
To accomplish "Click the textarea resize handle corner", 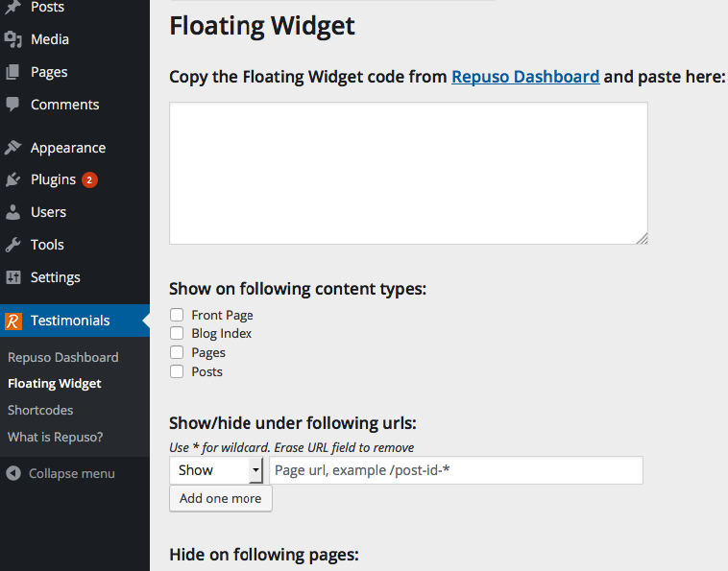I will point(643,238).
